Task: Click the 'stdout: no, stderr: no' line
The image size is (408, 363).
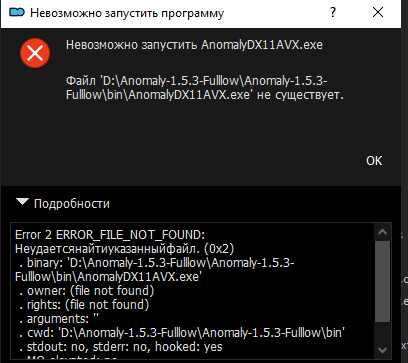Action: [121, 347]
